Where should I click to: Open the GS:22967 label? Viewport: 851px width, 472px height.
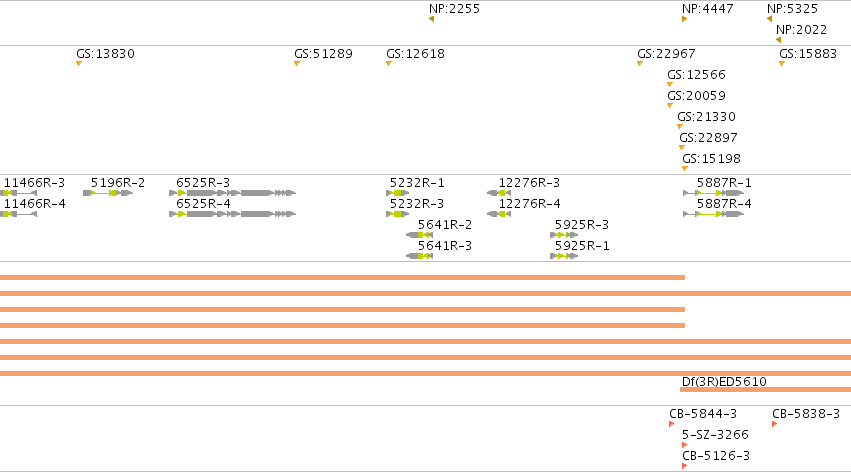coord(666,54)
